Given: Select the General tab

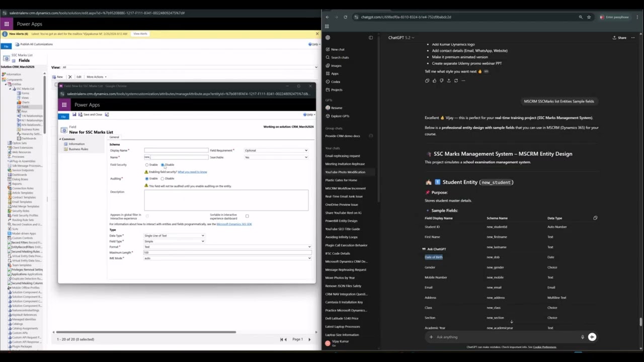Looking at the screenshot, I should (x=114, y=137).
